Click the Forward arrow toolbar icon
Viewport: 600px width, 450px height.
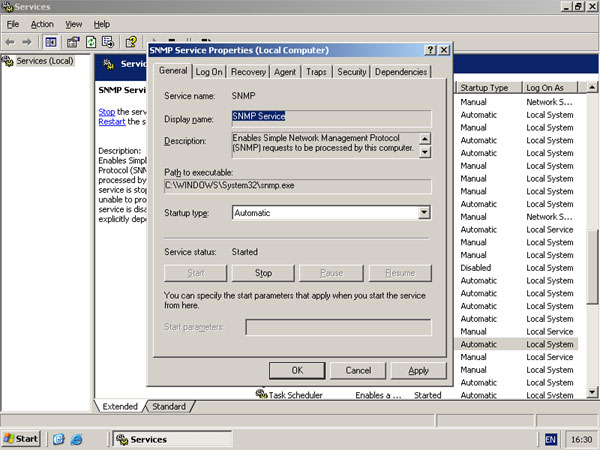[x=27, y=42]
